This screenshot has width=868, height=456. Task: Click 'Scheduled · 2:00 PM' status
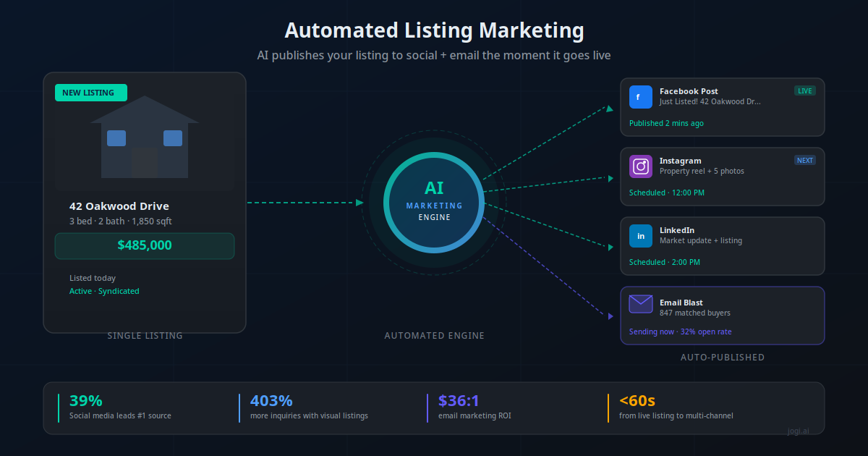664,262
